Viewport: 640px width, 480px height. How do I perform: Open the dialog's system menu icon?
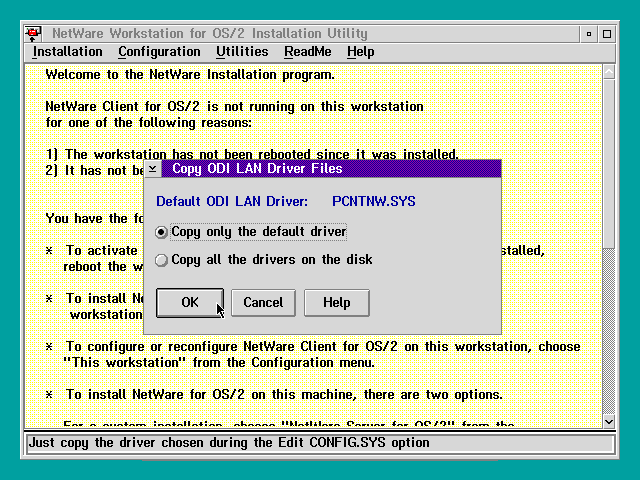tap(153, 169)
